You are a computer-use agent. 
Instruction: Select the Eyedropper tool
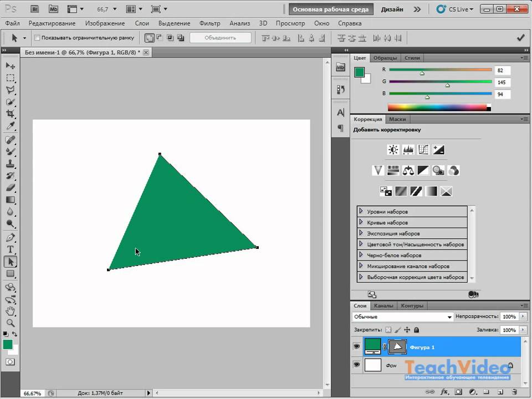click(x=10, y=126)
